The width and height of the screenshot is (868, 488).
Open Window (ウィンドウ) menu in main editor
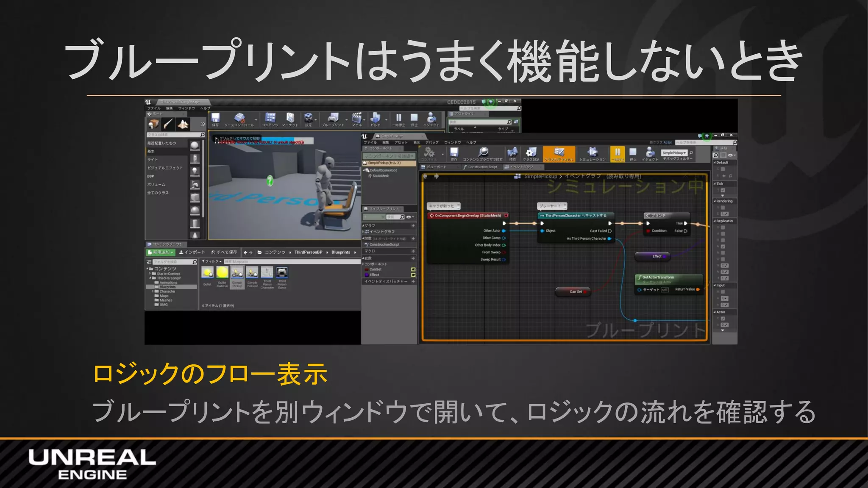(x=186, y=108)
